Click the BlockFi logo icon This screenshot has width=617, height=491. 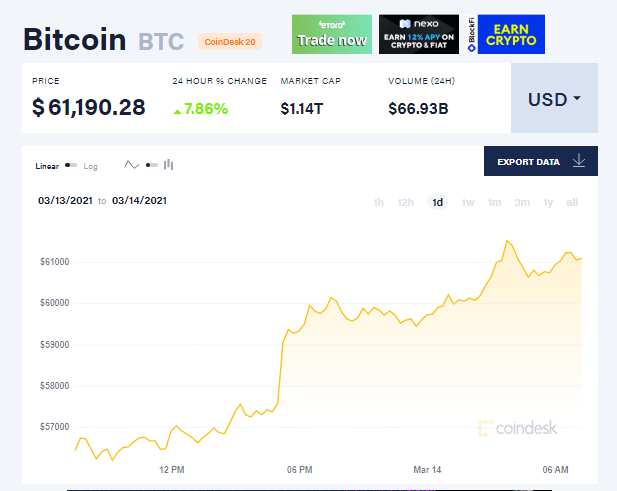pos(471,35)
